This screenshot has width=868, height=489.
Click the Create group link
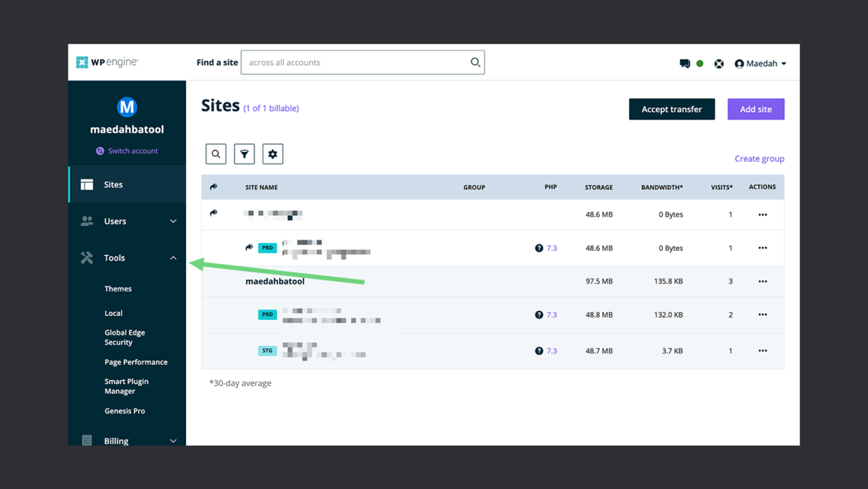pos(759,158)
